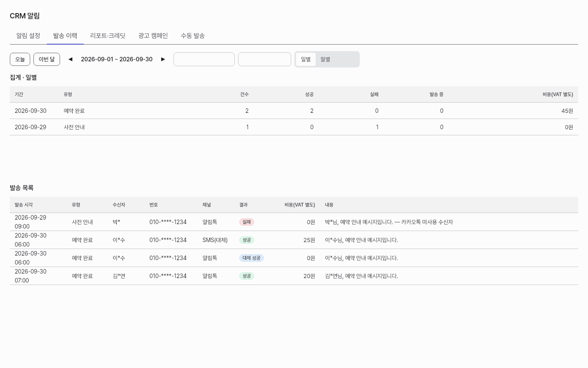
Task: Switch aggregation to 월별 view
Action: coord(325,59)
